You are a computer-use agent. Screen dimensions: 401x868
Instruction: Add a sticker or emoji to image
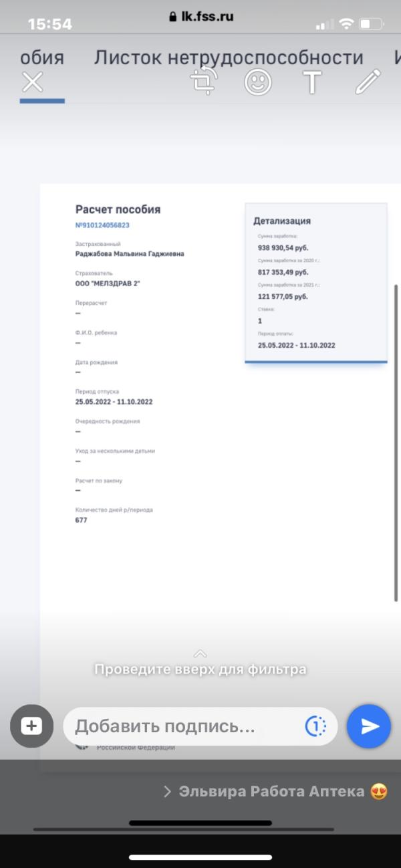pyautogui.click(x=258, y=82)
